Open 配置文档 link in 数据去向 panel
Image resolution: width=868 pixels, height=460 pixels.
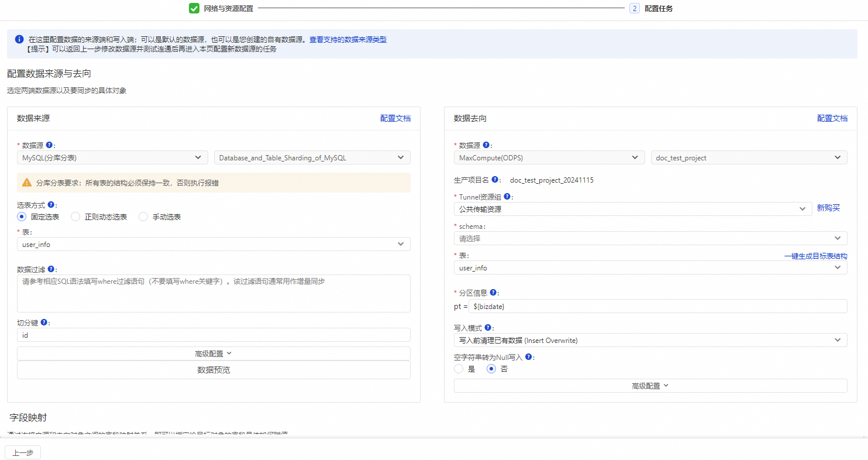832,118
